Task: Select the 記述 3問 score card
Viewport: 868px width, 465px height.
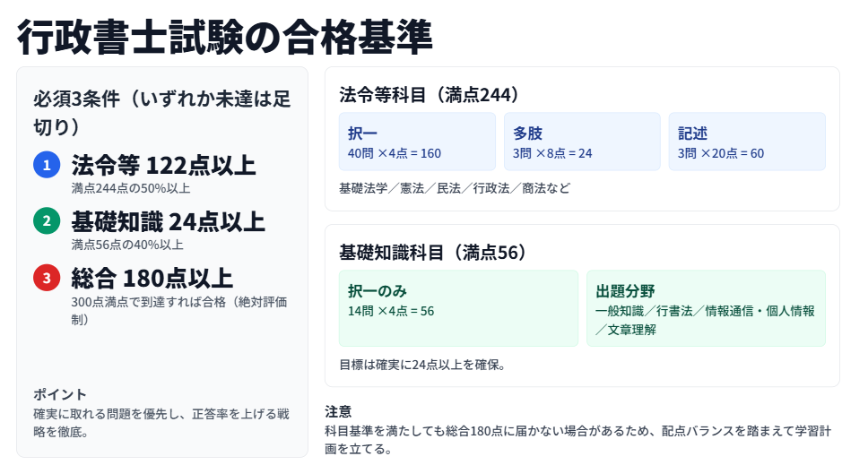Action: pyautogui.click(x=747, y=142)
